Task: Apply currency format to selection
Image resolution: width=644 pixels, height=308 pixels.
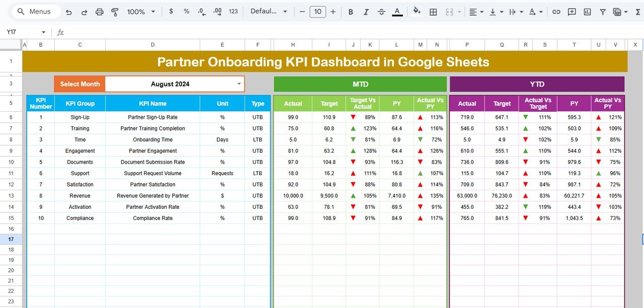Action: pos(171,11)
